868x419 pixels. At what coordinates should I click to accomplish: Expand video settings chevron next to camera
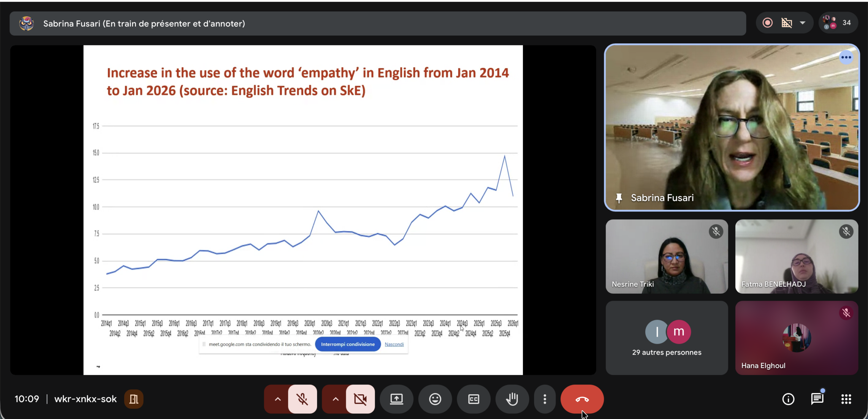point(335,399)
